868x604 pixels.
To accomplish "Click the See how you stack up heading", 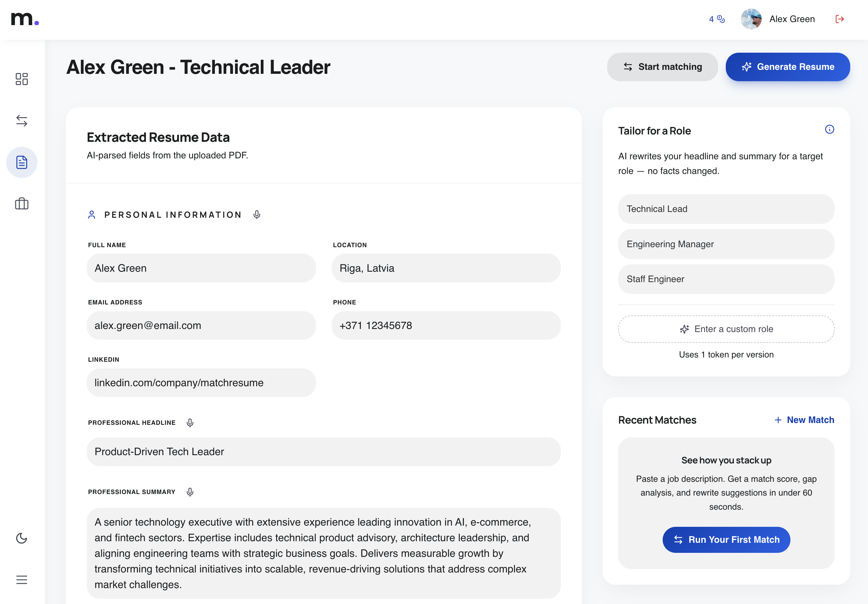I will 726,460.
